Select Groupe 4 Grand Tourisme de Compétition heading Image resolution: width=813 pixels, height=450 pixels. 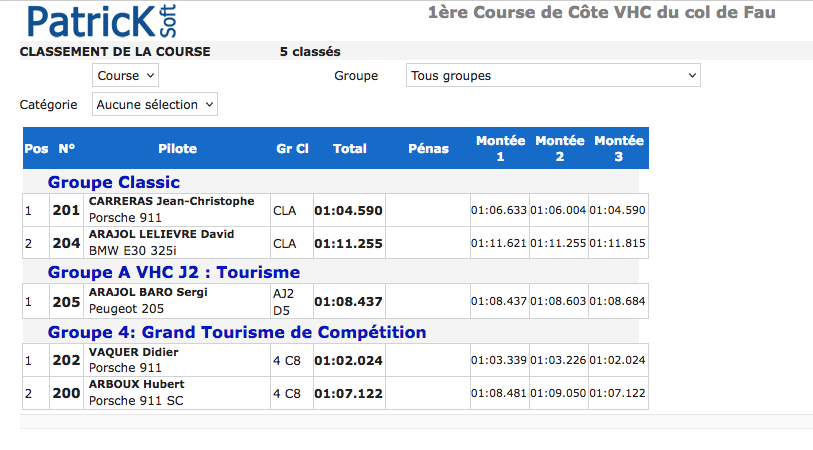pyautogui.click(x=237, y=332)
